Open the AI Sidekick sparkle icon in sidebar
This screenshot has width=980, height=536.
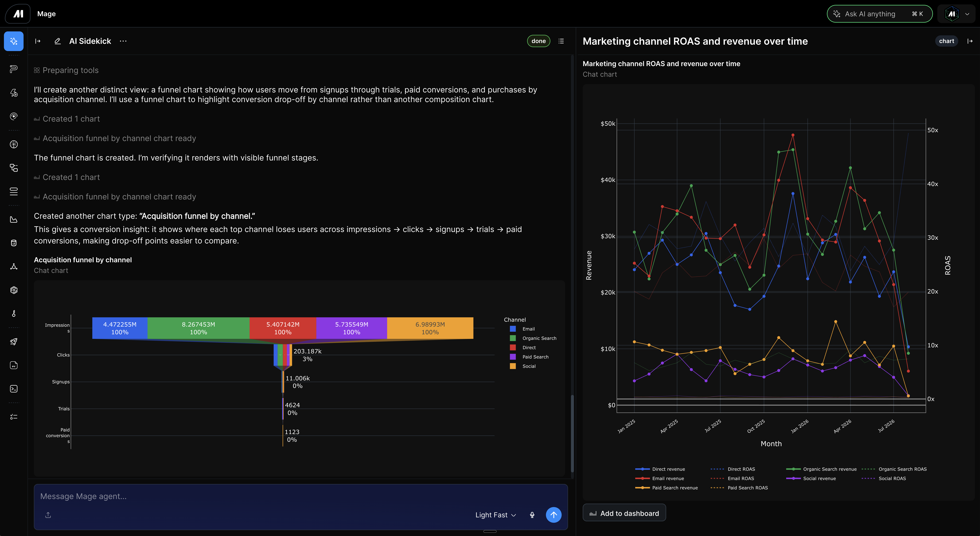coord(14,41)
